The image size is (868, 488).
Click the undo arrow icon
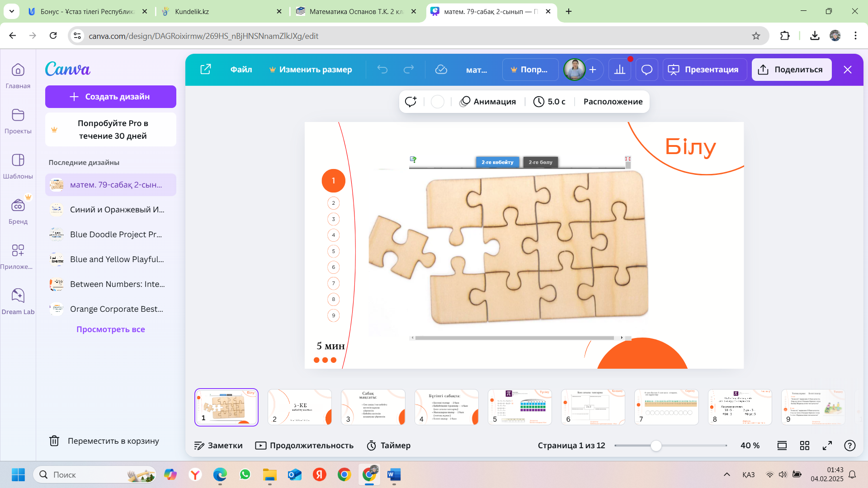(x=382, y=70)
